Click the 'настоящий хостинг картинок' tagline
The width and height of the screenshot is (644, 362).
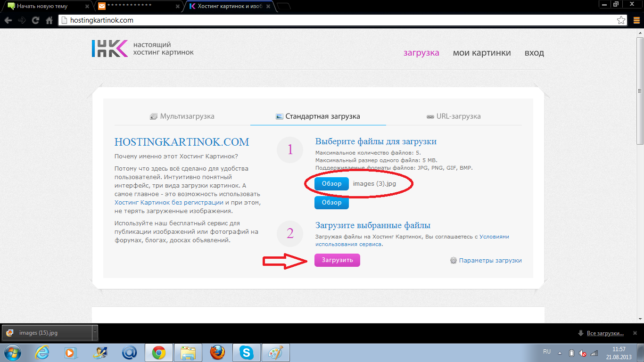164,49
